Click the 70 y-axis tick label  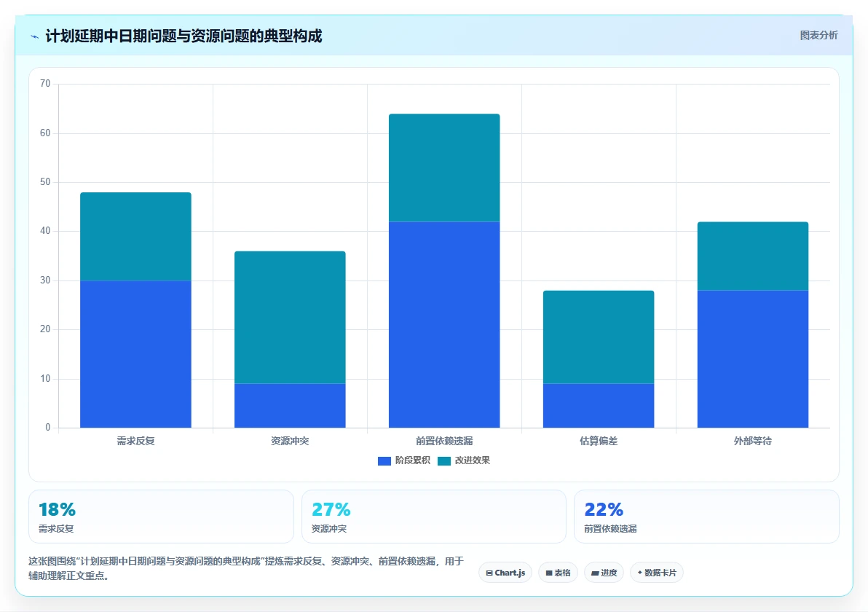45,84
